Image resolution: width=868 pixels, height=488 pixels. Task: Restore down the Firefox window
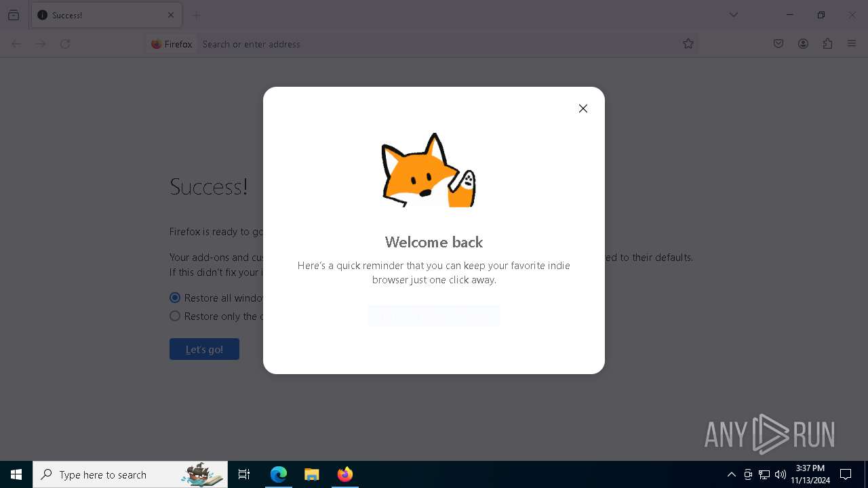click(821, 15)
